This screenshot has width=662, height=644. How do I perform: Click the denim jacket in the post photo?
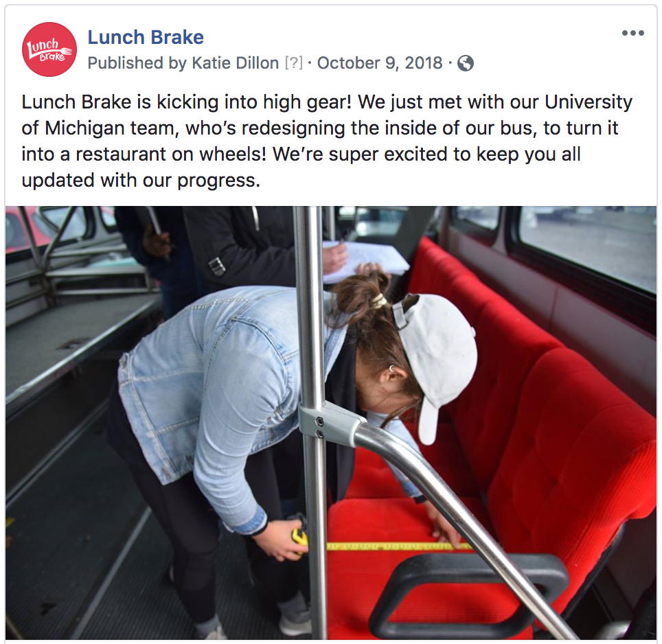[220, 401]
